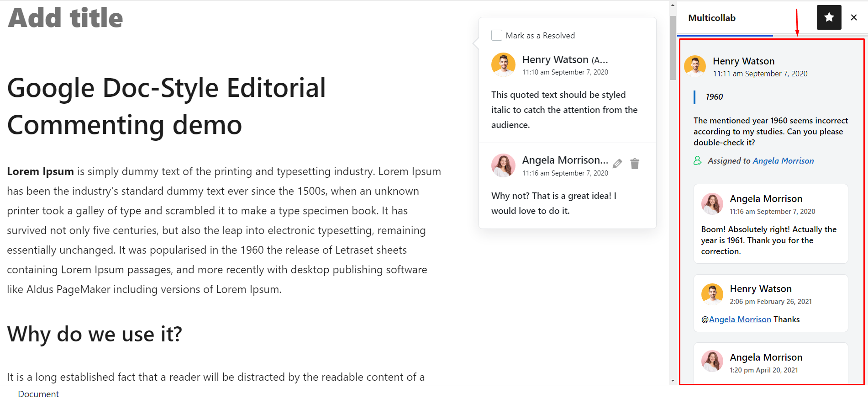The image size is (868, 399).
Task: Check the Mark as a Resolved checkbox
Action: tap(497, 35)
